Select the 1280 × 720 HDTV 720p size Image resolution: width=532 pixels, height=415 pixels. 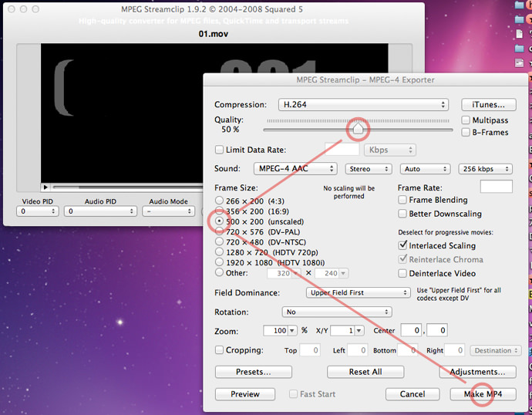pos(220,251)
